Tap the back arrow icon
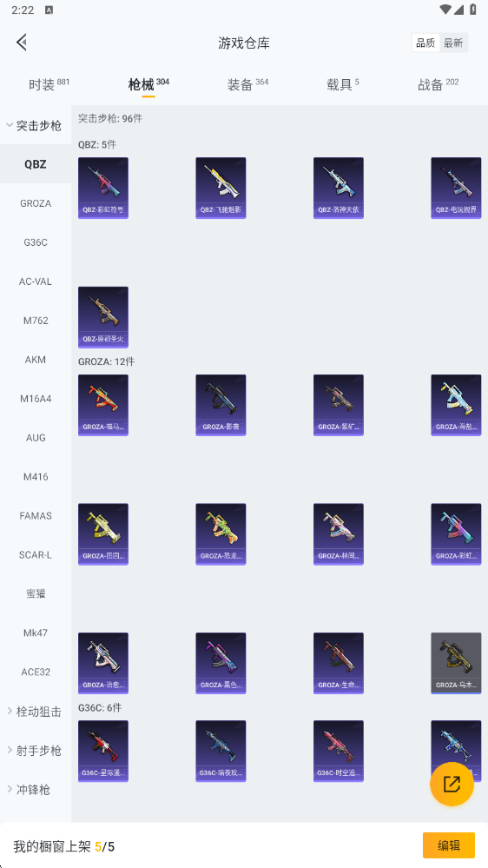488x868 pixels. pos(22,42)
